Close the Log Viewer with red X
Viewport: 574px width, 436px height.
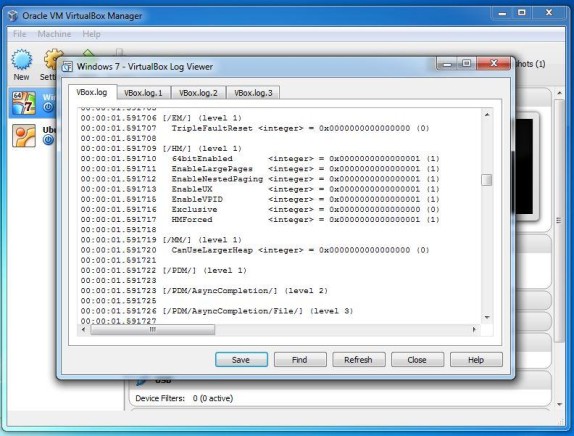(x=493, y=63)
